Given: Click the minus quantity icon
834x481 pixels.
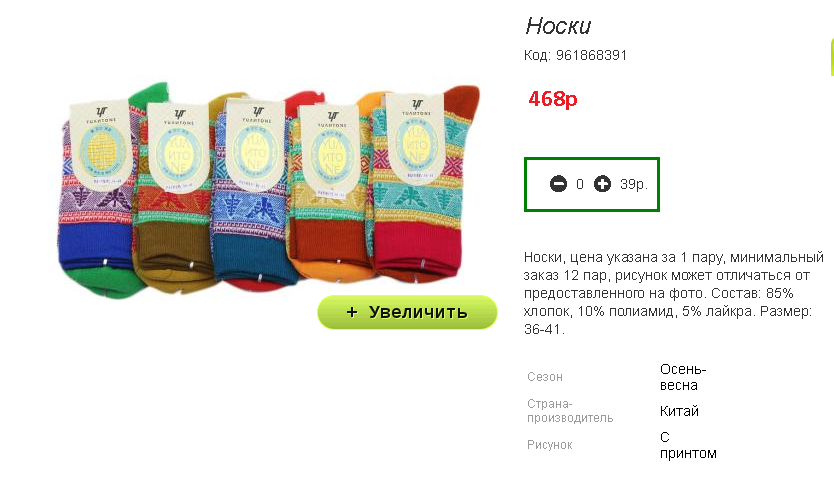Looking at the screenshot, I should click(x=558, y=184).
